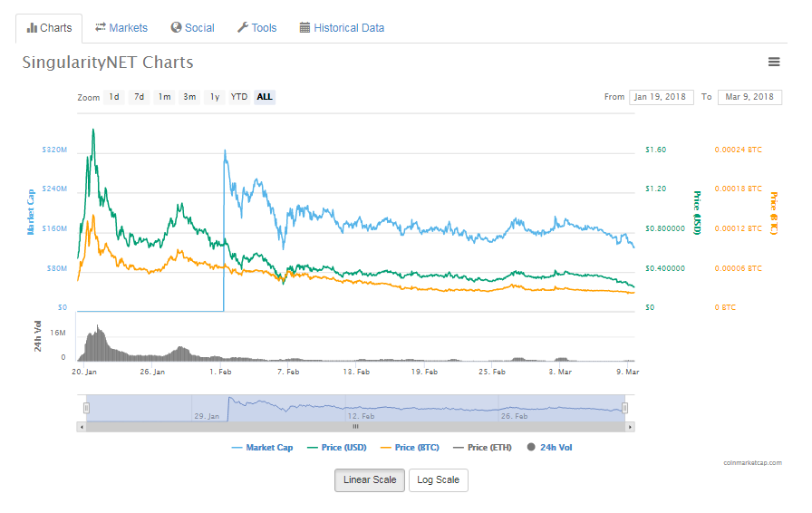812x513 pixels.
Task: Toggle Price (ETH) series in legend
Action: click(482, 447)
